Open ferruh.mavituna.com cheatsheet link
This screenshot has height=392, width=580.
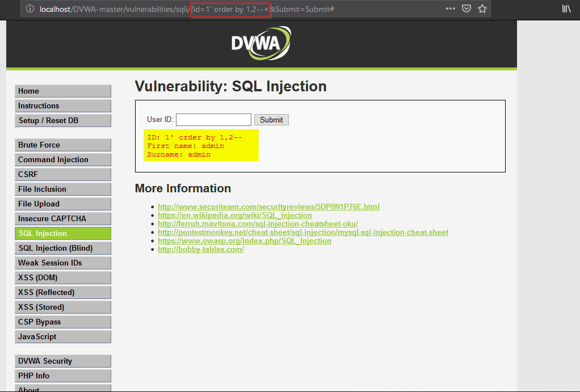point(258,224)
